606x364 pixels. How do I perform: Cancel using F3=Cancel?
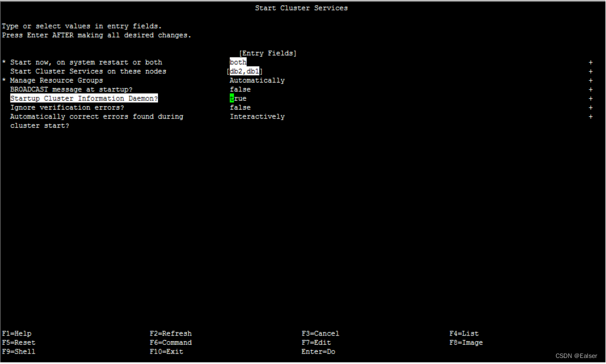pos(321,333)
